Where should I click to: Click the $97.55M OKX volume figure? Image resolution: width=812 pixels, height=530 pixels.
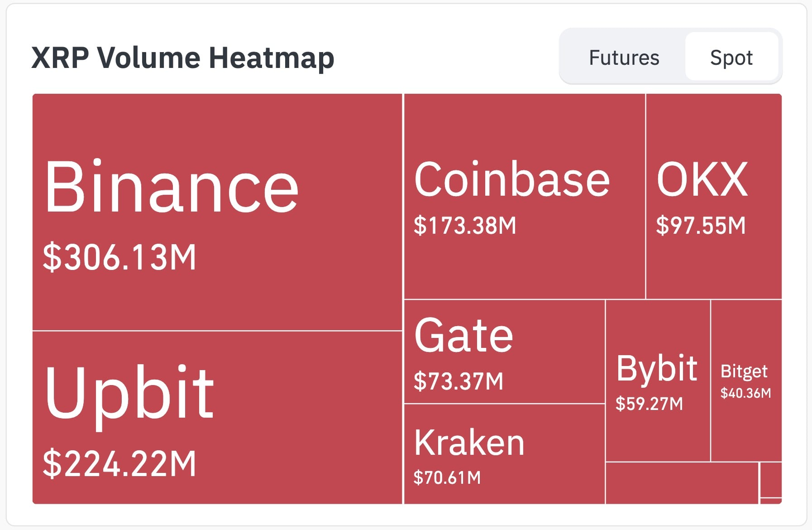click(701, 225)
